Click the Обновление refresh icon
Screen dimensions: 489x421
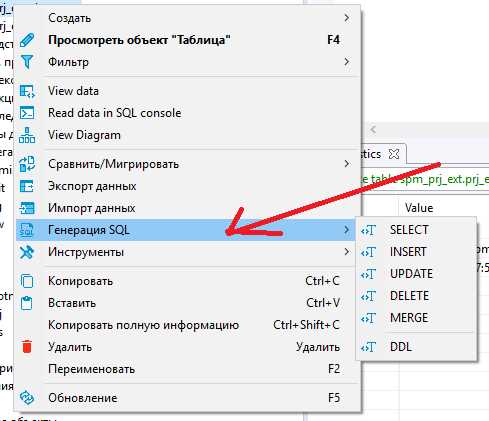(27, 398)
